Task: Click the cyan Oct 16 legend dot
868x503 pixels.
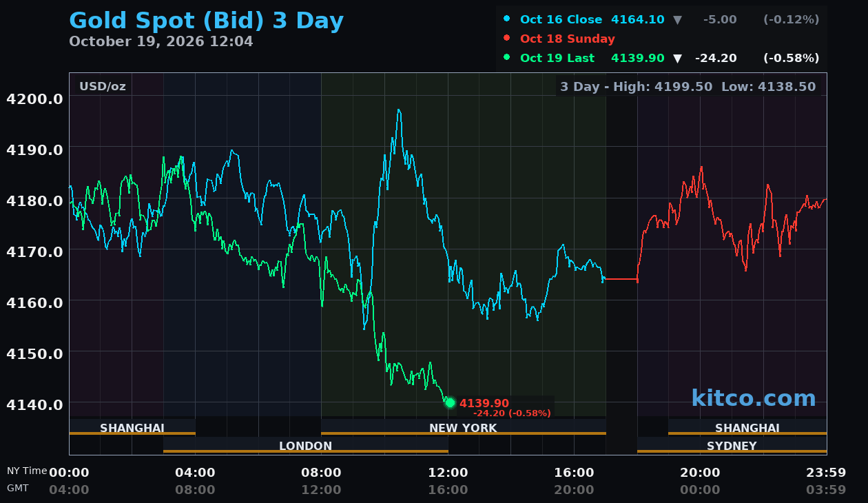Action: tap(507, 19)
